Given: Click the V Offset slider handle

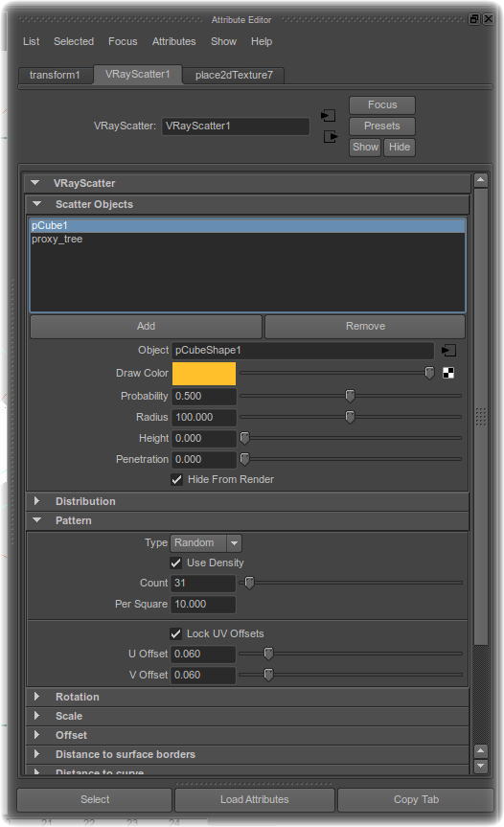Looking at the screenshot, I should (x=268, y=675).
